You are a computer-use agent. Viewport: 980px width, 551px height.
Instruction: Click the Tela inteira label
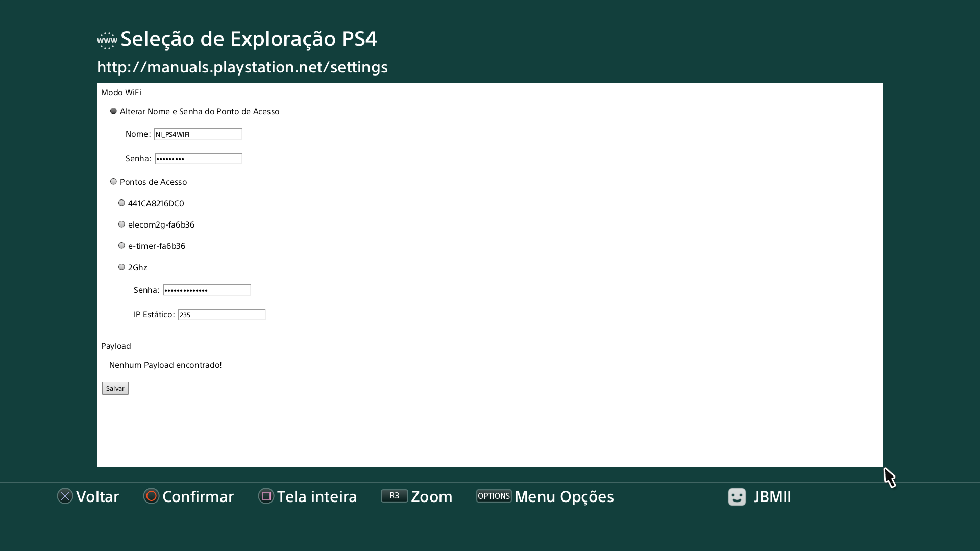[x=317, y=496]
